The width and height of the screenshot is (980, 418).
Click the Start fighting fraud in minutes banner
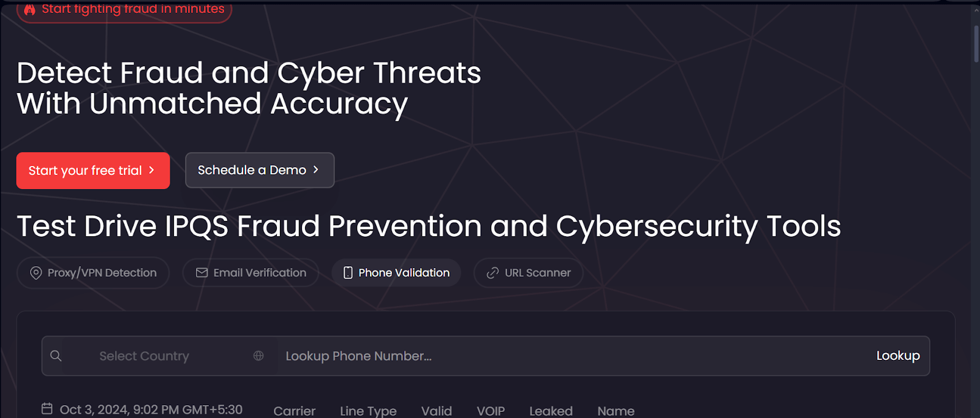coord(124,10)
